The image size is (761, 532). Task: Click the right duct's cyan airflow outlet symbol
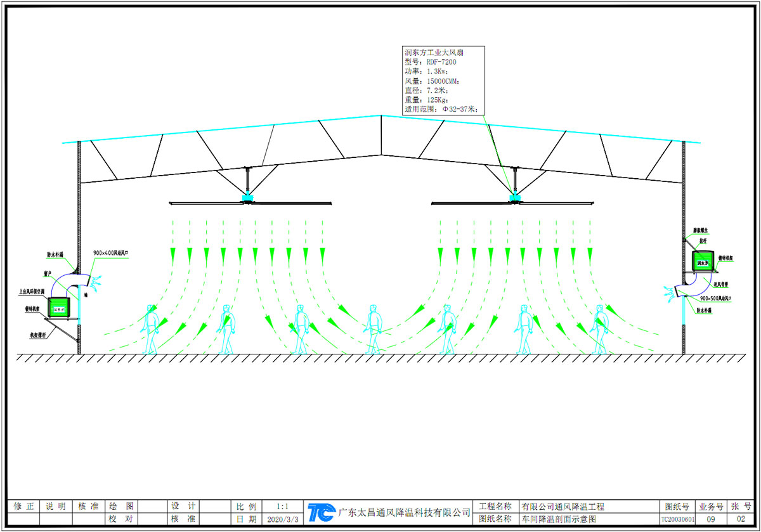[x=670, y=294]
